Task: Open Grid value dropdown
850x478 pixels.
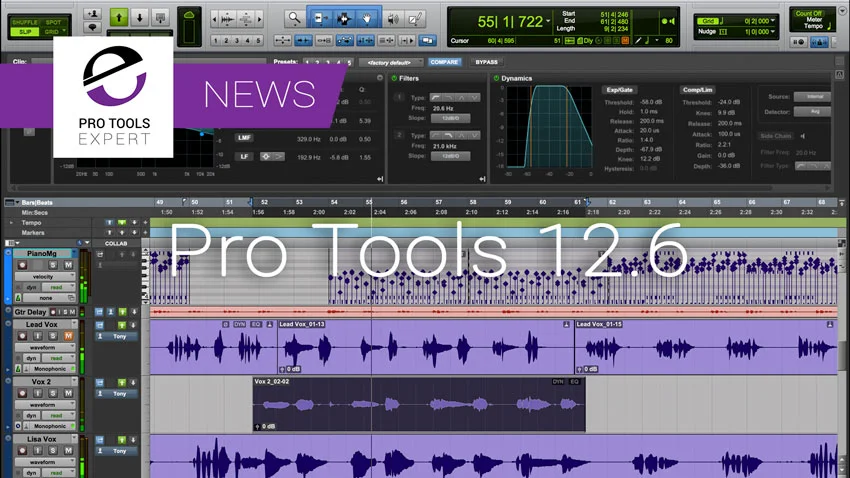Action: point(773,21)
